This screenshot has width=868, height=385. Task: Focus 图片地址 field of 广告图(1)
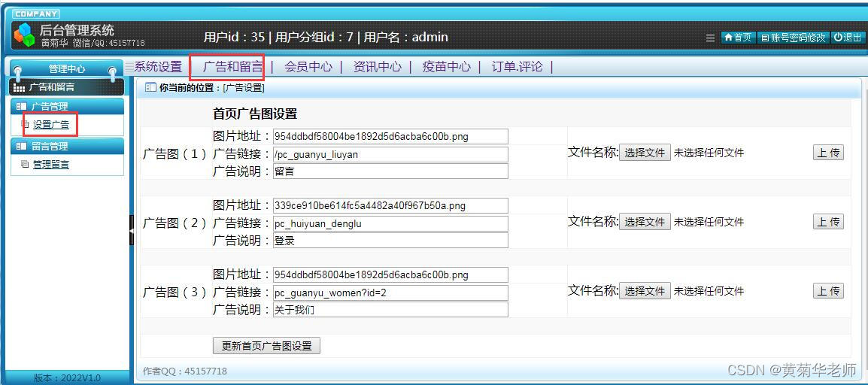390,137
